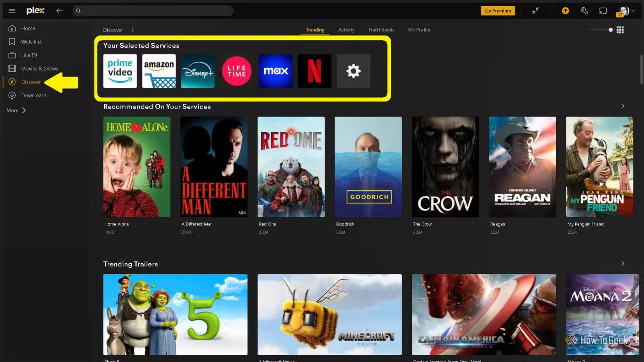Image resolution: width=644 pixels, height=362 pixels.
Task: Click The Crow title link
Action: (422, 224)
